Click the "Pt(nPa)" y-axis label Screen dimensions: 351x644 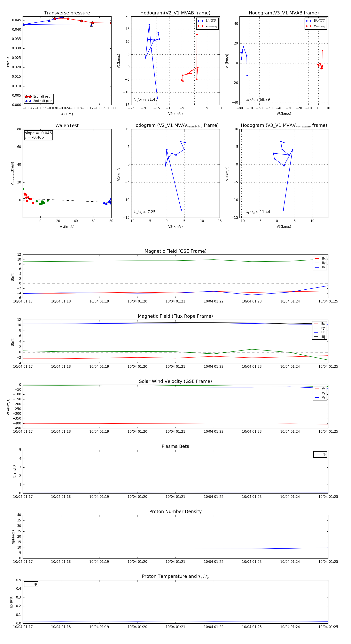pyautogui.click(x=8, y=61)
